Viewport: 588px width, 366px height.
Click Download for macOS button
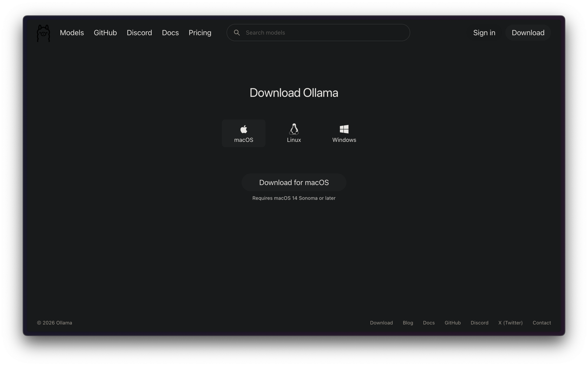coord(294,182)
